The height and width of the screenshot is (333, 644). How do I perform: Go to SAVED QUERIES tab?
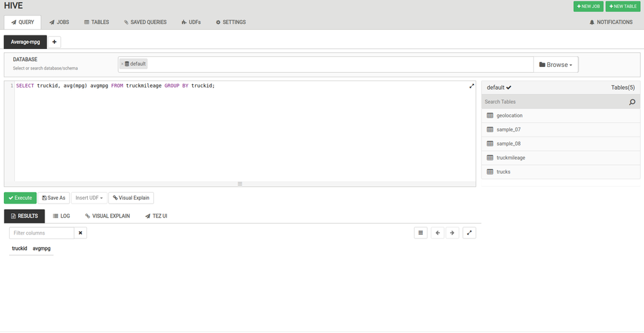(146, 22)
